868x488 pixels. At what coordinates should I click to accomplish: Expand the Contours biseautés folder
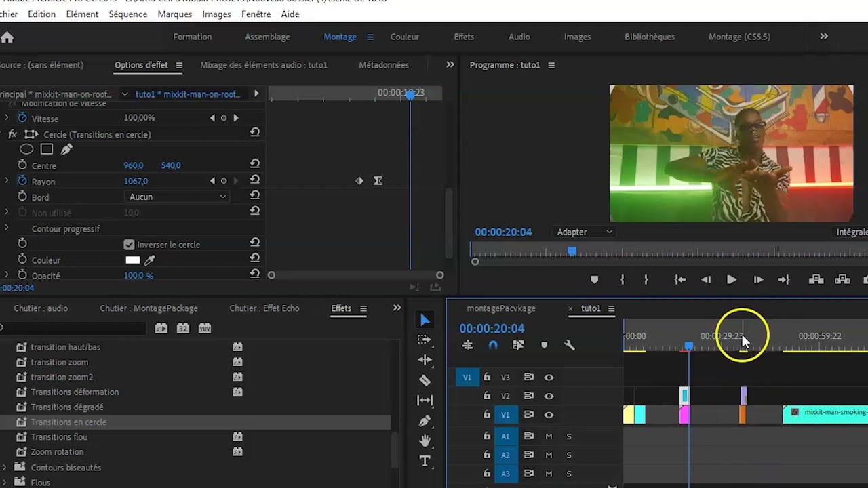pos(5,467)
